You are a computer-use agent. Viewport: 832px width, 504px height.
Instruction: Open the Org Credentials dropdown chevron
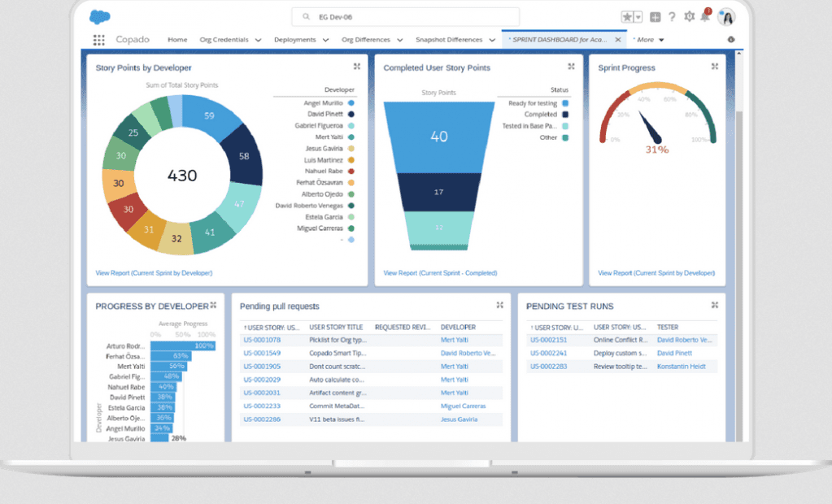[259, 40]
